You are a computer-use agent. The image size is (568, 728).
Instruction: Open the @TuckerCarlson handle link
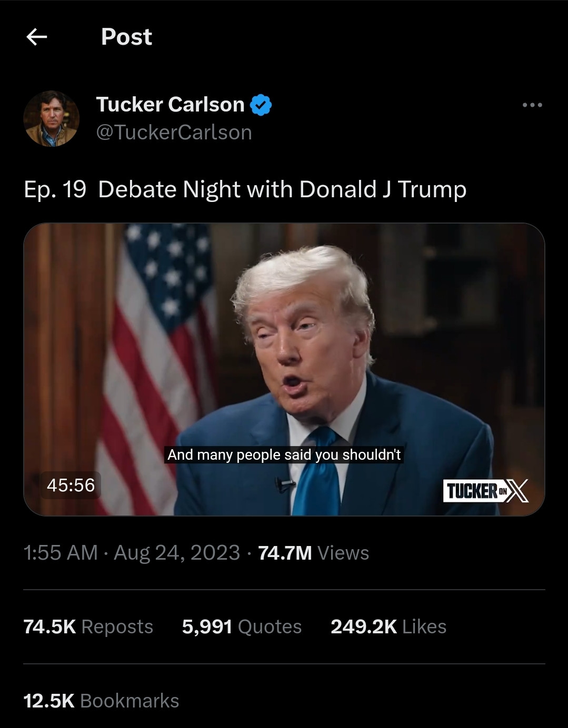(x=174, y=132)
